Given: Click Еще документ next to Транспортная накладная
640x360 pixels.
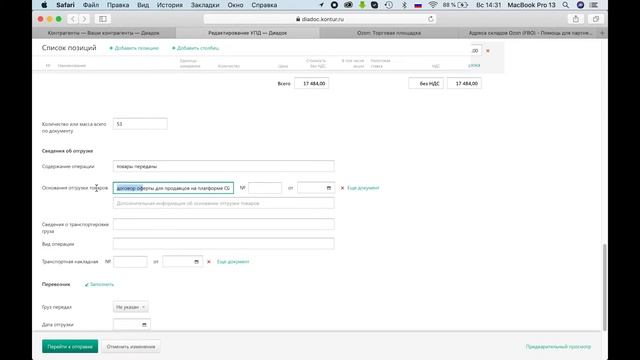Looking at the screenshot, I should pyautogui.click(x=233, y=262).
